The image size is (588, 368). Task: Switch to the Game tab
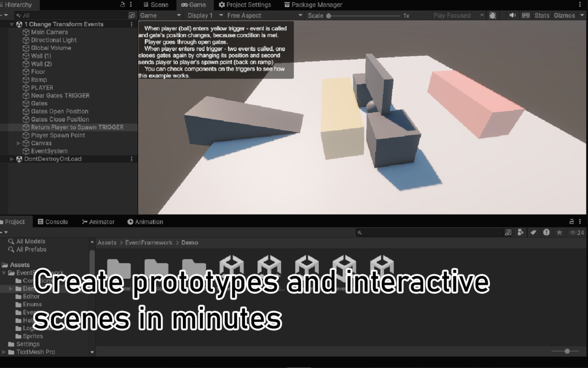click(194, 4)
